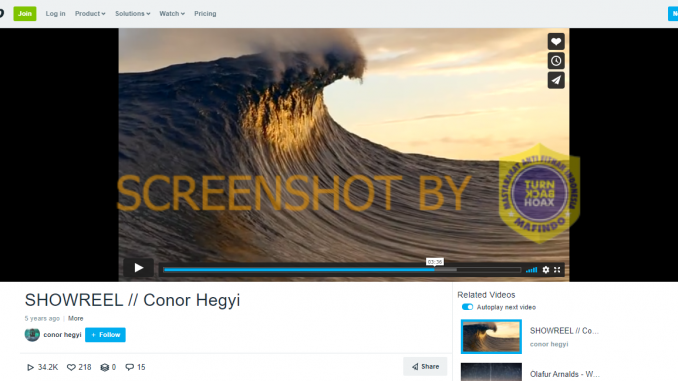Toggle Autoplay next video switch
The image size is (678, 381).
click(x=467, y=307)
